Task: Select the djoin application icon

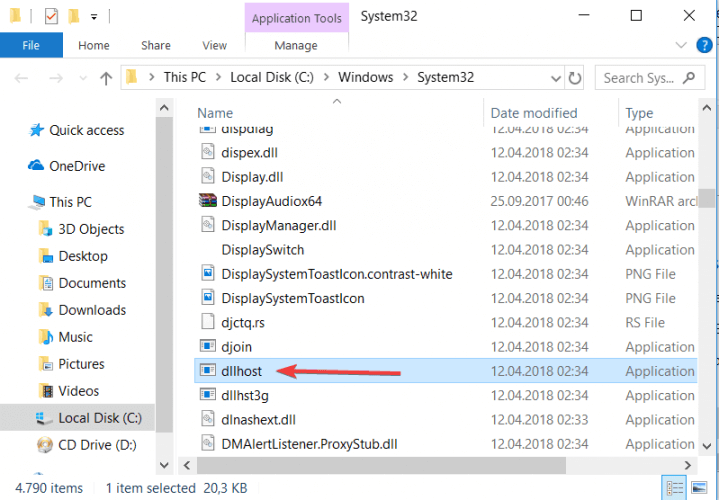Action: pos(208,345)
